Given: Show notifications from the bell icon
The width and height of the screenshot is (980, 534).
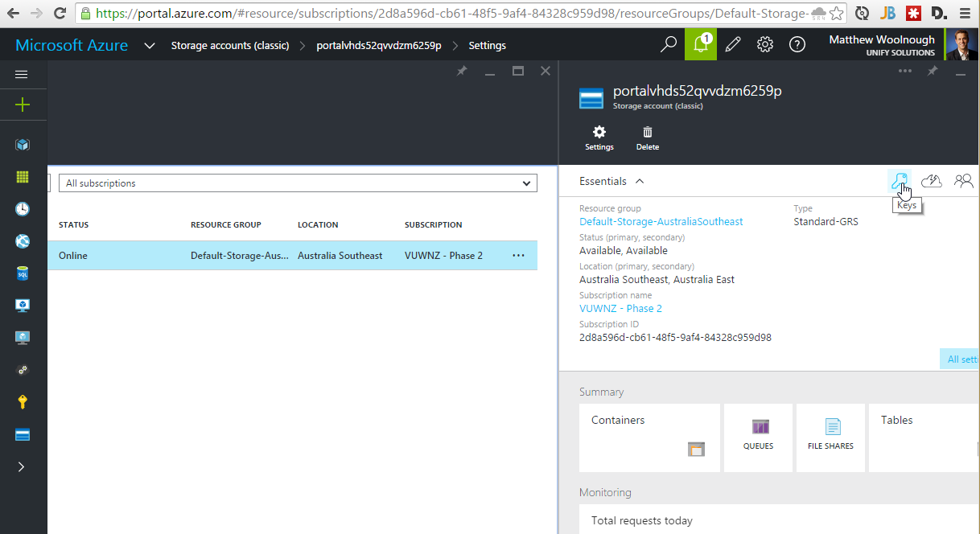Looking at the screenshot, I should point(701,45).
